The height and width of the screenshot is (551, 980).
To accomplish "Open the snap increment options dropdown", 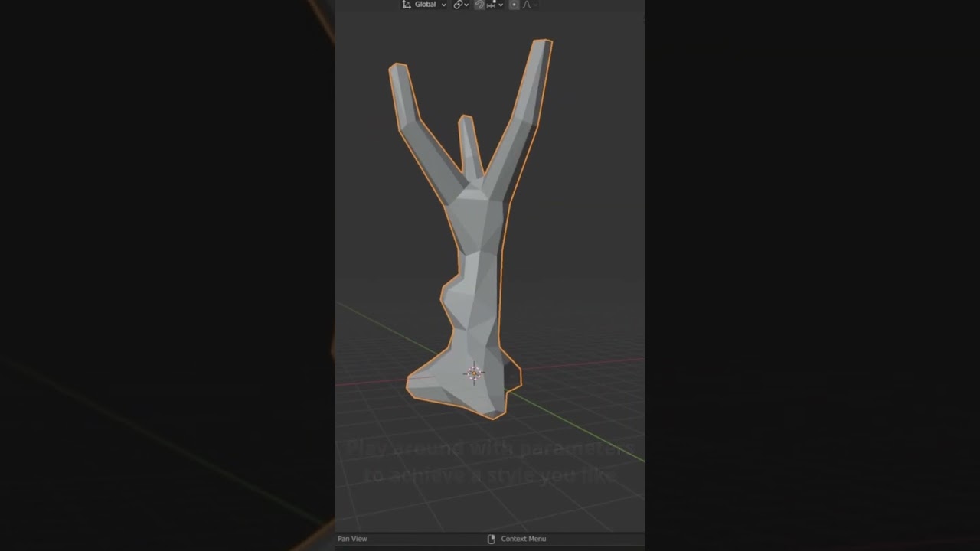I will point(495,5).
